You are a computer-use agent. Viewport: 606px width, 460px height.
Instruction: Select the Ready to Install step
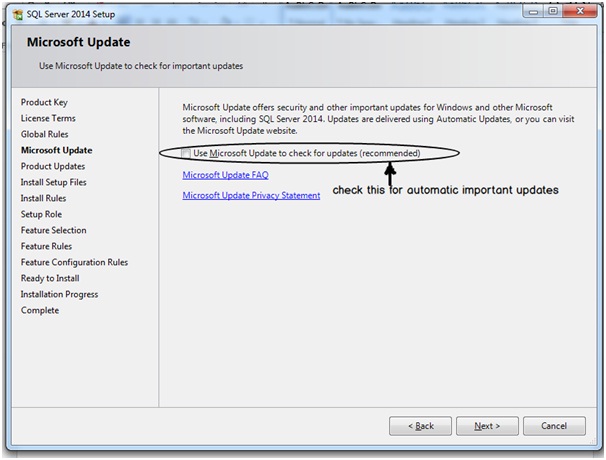pyautogui.click(x=50, y=279)
